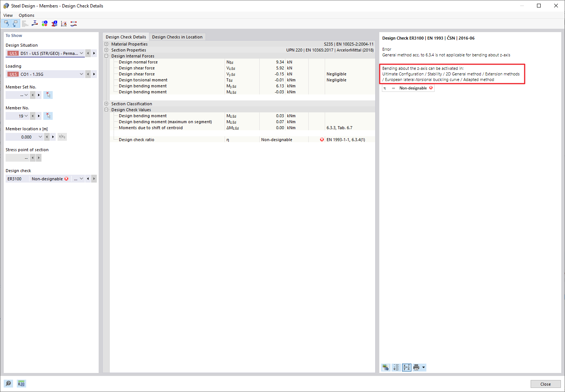The width and height of the screenshot is (565, 392).
Task: Click the result diagram toolbar icon
Action: [35, 23]
